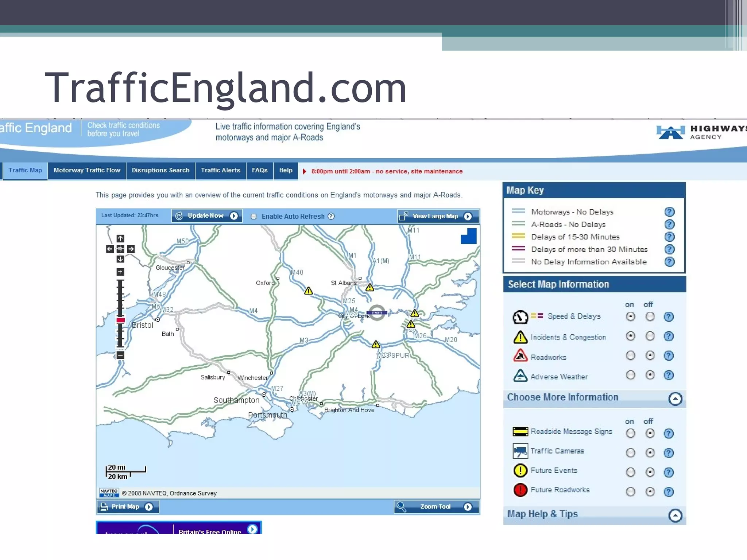Turn Future Roadworks on
The width and height of the screenshot is (747, 560).
(x=631, y=492)
